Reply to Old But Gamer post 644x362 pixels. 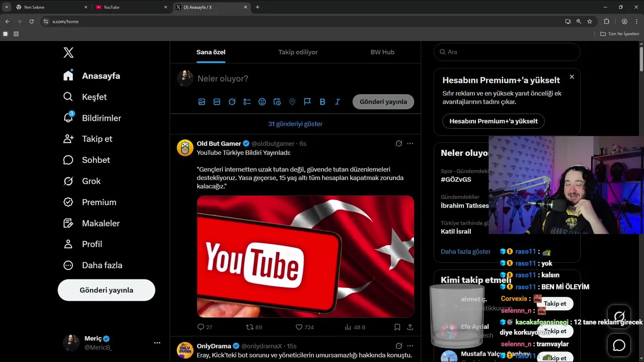205,327
